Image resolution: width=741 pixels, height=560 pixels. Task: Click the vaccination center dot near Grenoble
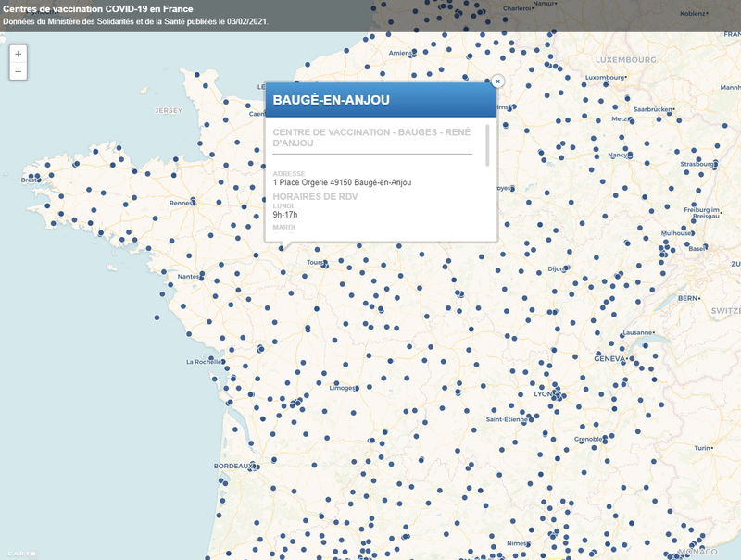tap(605, 439)
